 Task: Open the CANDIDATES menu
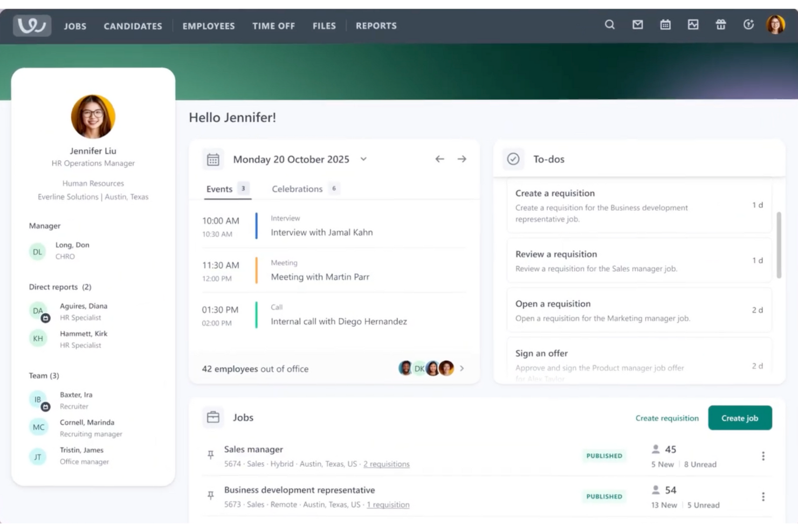click(x=133, y=26)
